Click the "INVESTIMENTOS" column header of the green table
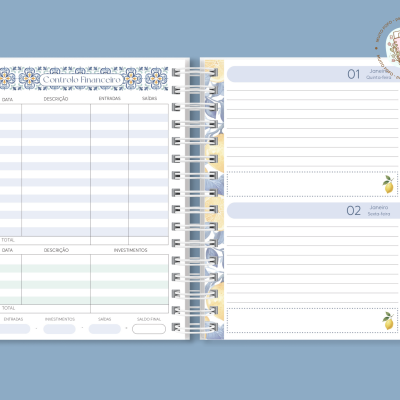 (130, 250)
